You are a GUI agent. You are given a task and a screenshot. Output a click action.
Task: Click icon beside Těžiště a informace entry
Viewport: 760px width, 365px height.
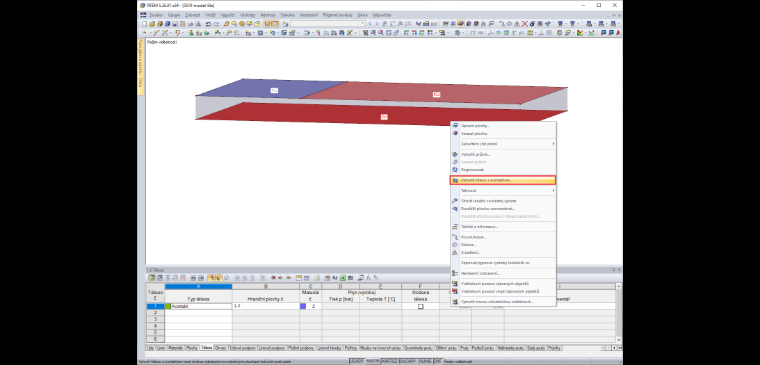[x=455, y=226]
